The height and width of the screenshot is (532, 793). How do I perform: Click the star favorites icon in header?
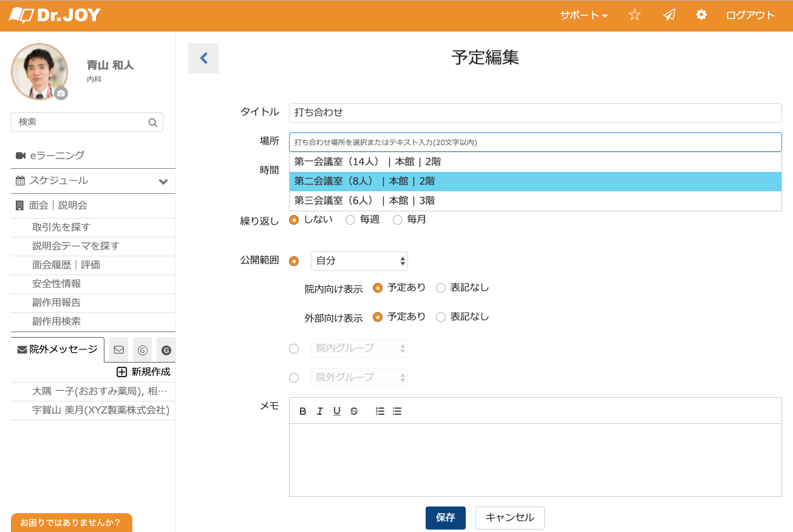pos(635,15)
